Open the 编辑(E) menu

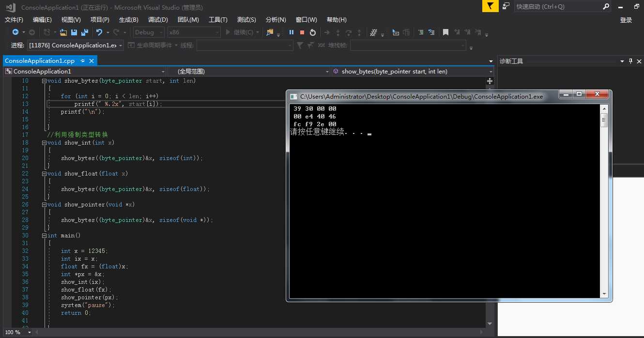click(x=42, y=20)
